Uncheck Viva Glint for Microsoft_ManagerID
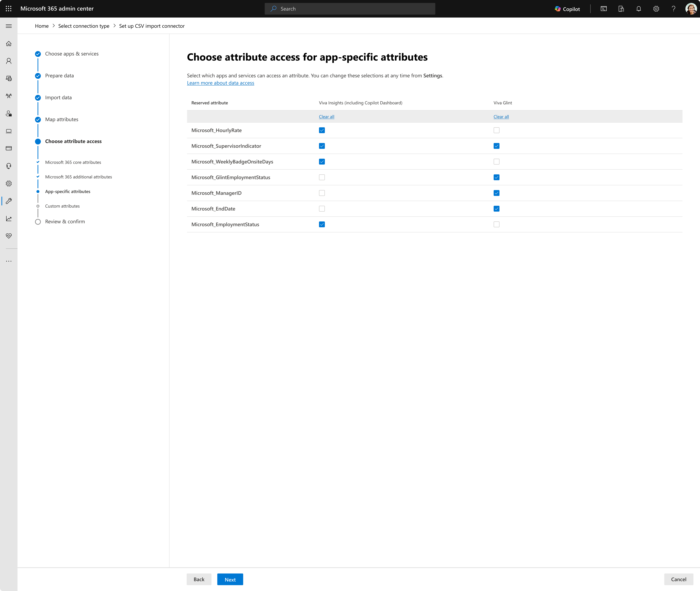700x591 pixels. coord(496,193)
